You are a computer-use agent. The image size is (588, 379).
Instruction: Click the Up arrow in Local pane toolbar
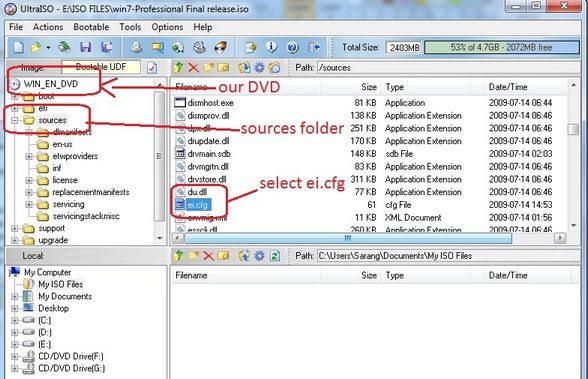[x=179, y=256]
